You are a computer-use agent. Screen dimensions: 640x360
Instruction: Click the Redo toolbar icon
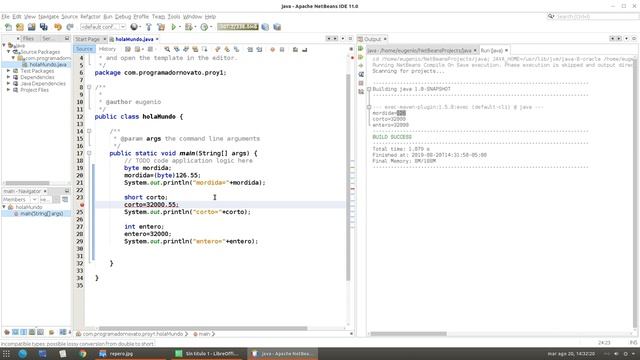click(70, 27)
